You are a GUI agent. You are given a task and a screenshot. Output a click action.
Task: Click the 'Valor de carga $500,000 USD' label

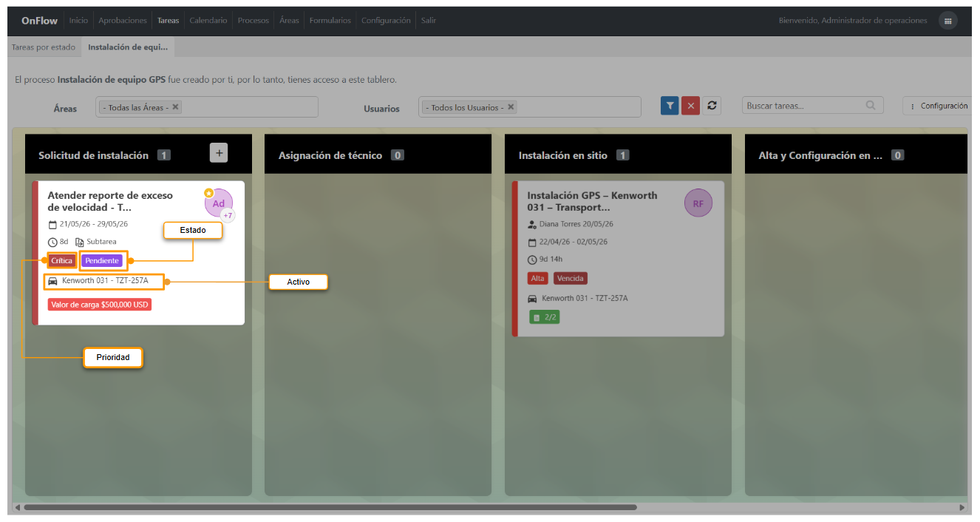pos(100,304)
